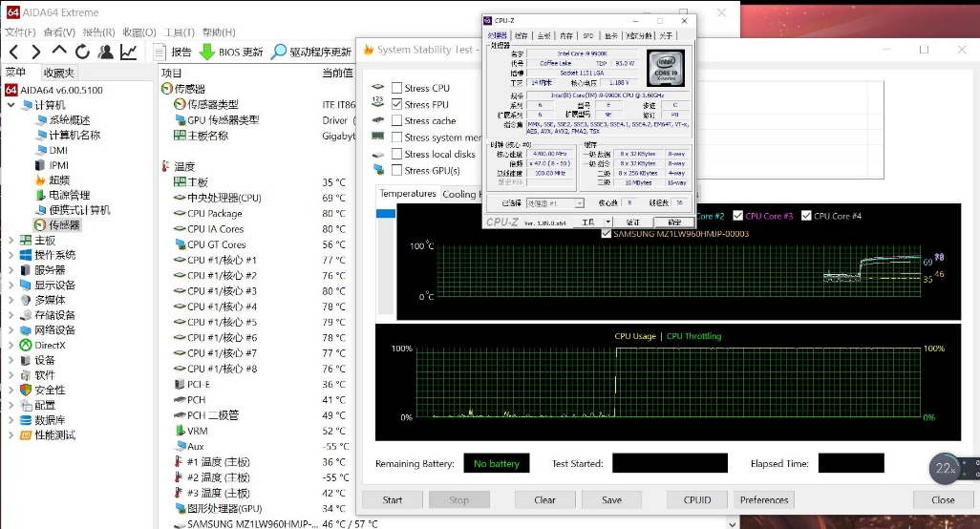The image size is (980, 529).
Task: Select the 超频 flame icon in the tree
Action: [x=41, y=180]
